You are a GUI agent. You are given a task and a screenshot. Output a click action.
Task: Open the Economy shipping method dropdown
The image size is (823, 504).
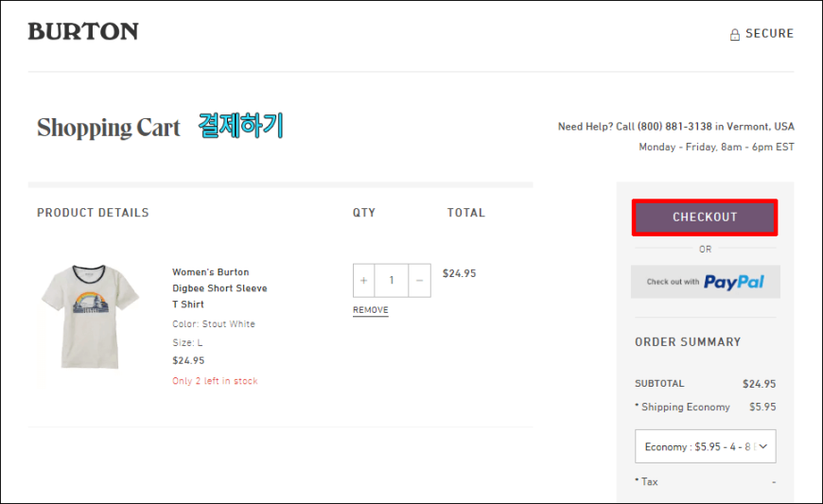click(706, 446)
